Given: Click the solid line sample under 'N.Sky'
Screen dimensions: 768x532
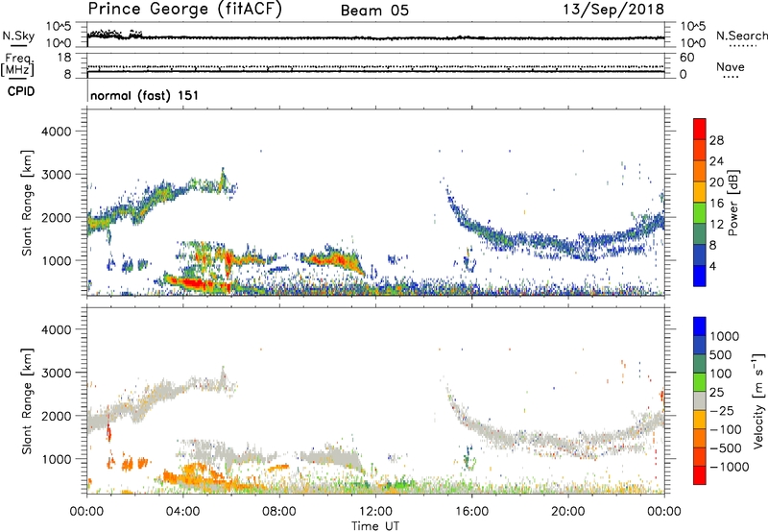Looking at the screenshot, I should 18,45.
